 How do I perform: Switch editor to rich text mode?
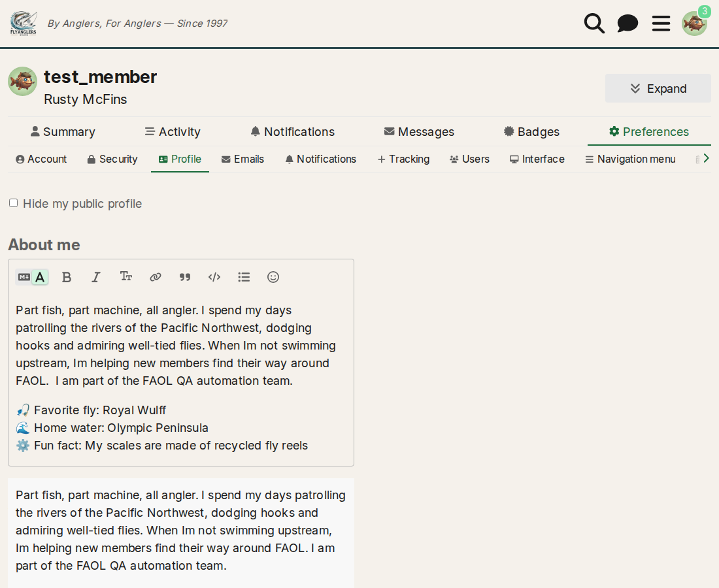(41, 277)
